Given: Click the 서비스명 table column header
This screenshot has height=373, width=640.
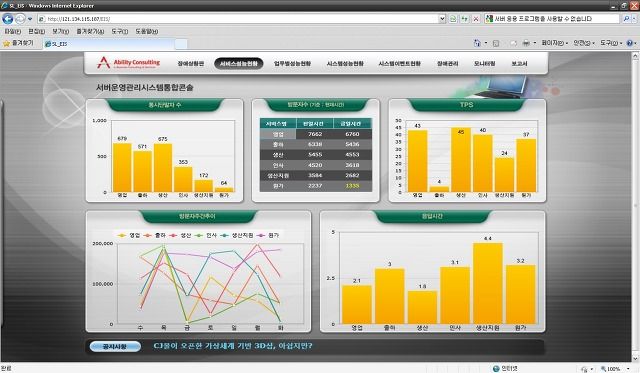Looking at the screenshot, I should [x=278, y=123].
